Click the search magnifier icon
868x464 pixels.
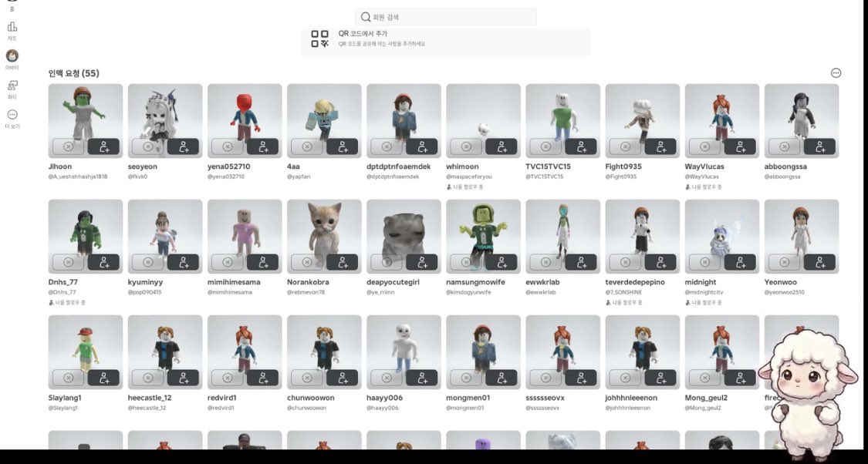tap(366, 17)
